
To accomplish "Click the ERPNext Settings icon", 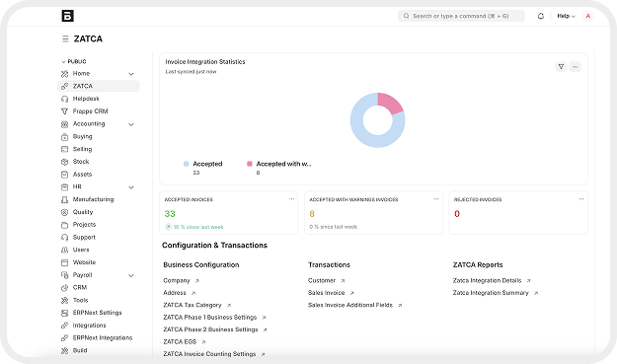I will [x=64, y=313].
